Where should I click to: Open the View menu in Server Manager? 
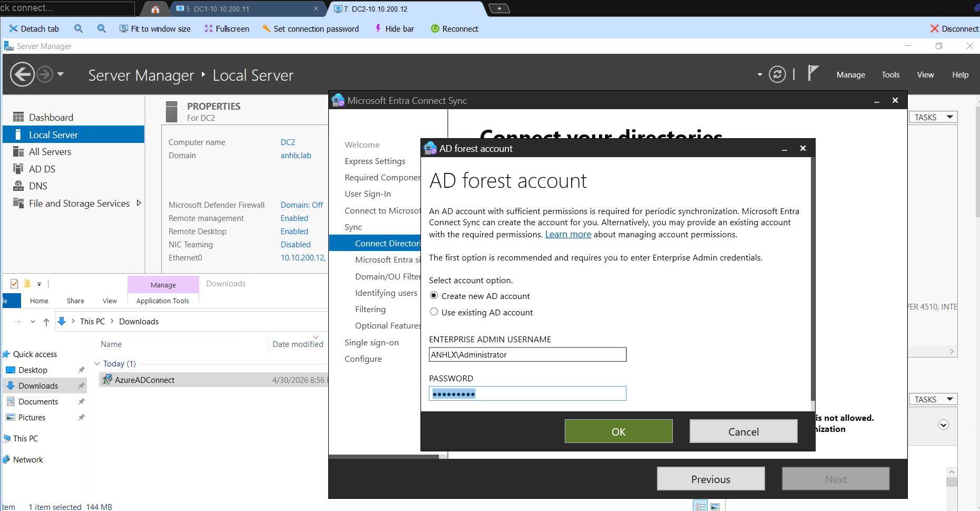(x=925, y=75)
